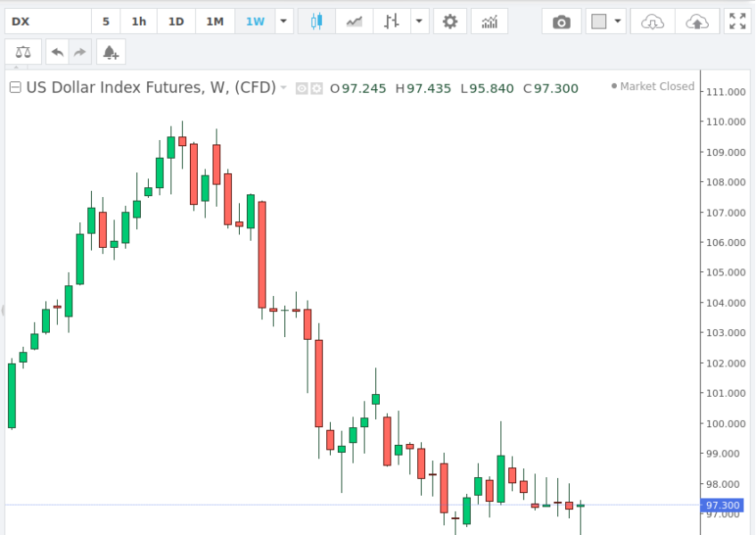
Task: Open chart settings gear
Action: [450, 21]
